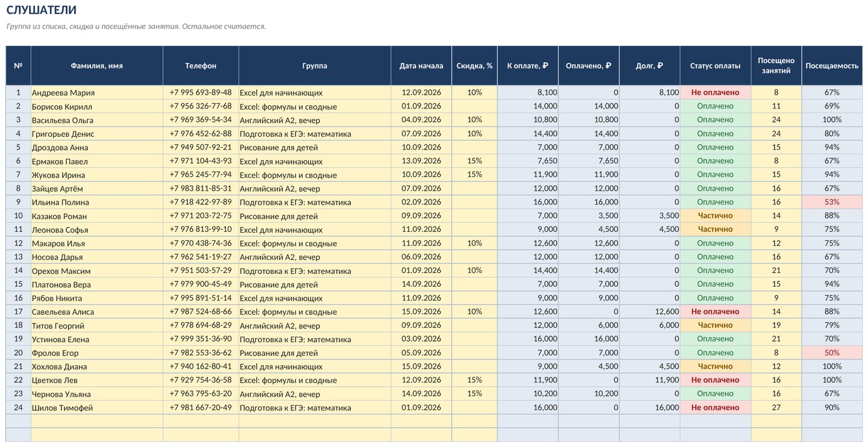Click the date 06.09.2026 for Носова Дарья
Image resolution: width=868 pixels, height=447 pixels.
(x=421, y=257)
